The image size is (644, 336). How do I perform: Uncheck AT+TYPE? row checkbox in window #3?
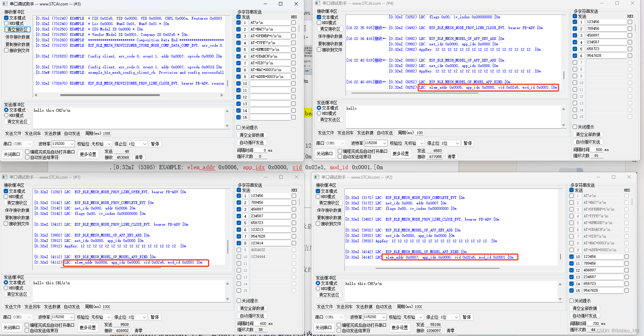[x=238, y=43]
